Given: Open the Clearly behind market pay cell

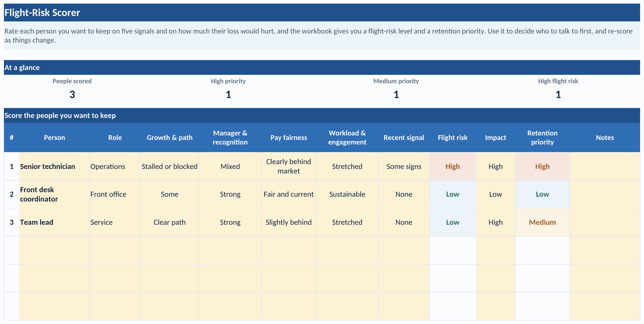Looking at the screenshot, I should click(289, 167).
